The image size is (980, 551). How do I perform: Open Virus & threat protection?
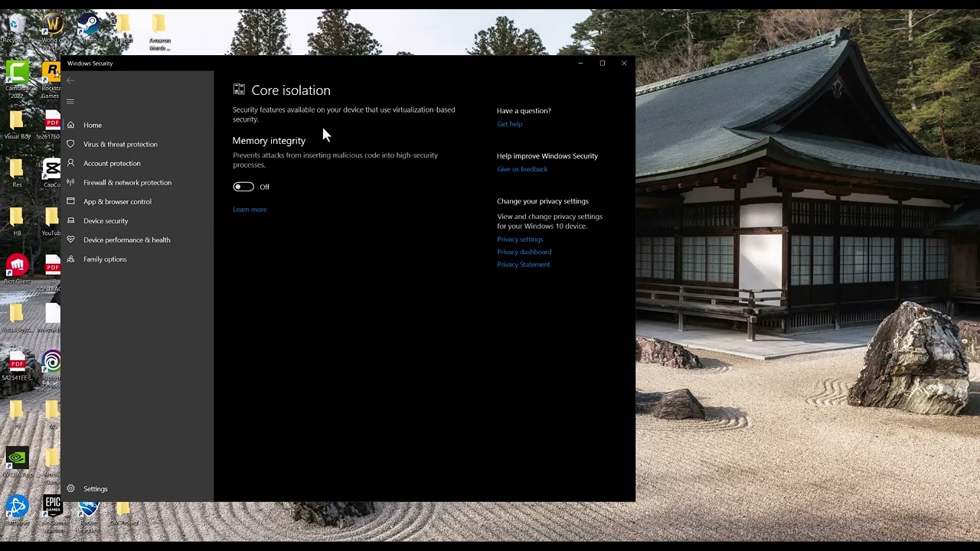pos(120,144)
